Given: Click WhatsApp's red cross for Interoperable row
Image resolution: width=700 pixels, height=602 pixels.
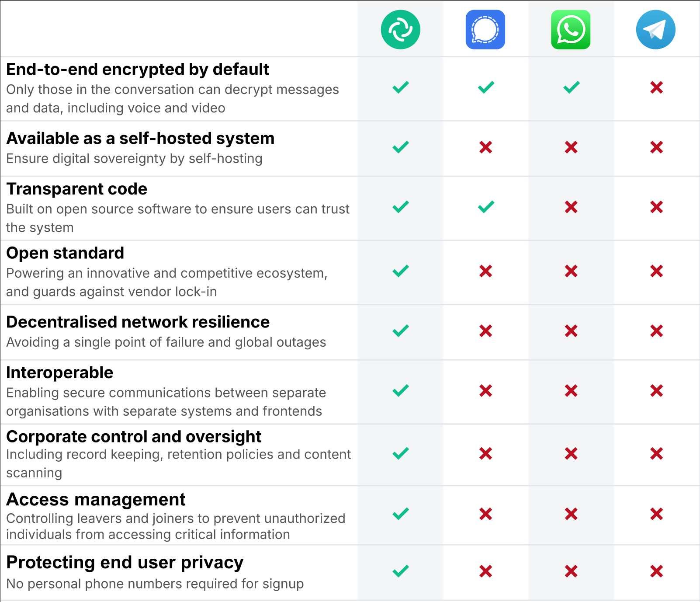Looking at the screenshot, I should click(x=571, y=390).
